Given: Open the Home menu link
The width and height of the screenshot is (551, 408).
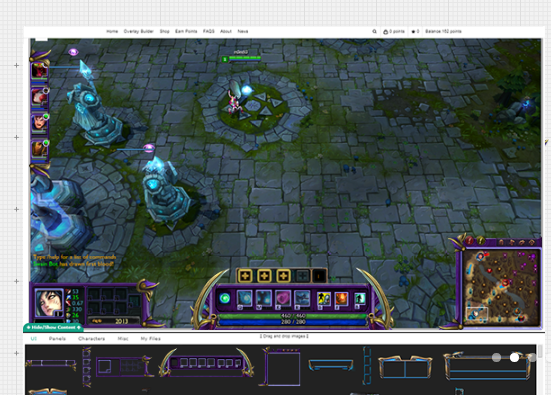Looking at the screenshot, I should pos(112,31).
